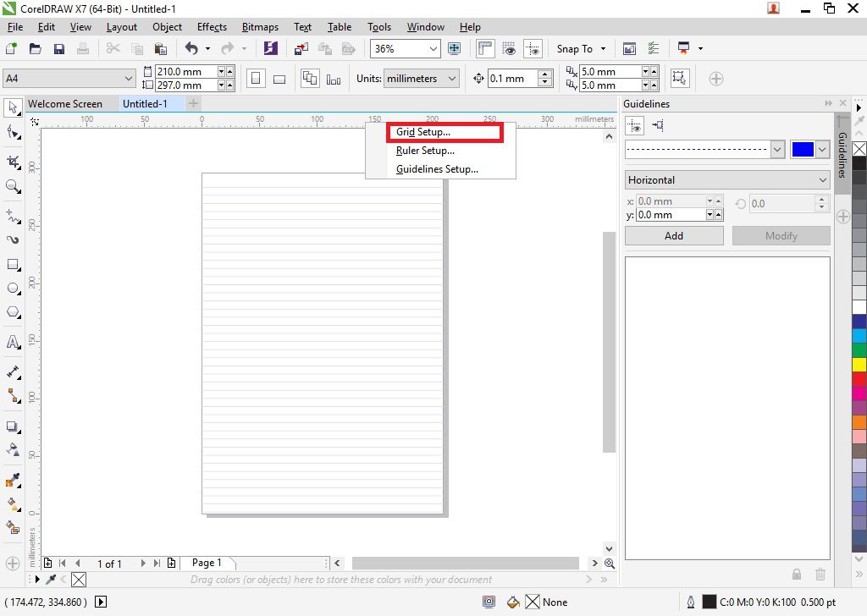Expand the application launcher dropdown arrow
Image resolution: width=867 pixels, height=616 pixels.
click(x=700, y=48)
